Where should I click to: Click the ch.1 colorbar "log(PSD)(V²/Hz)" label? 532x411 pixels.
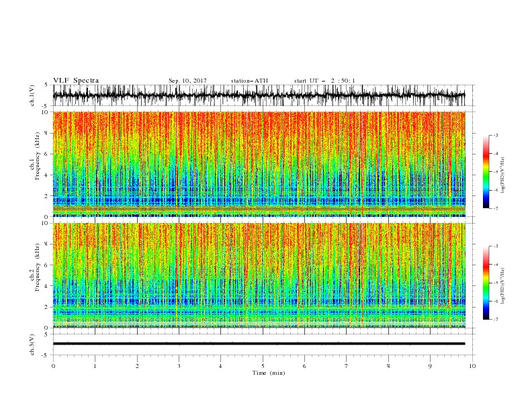coord(503,175)
